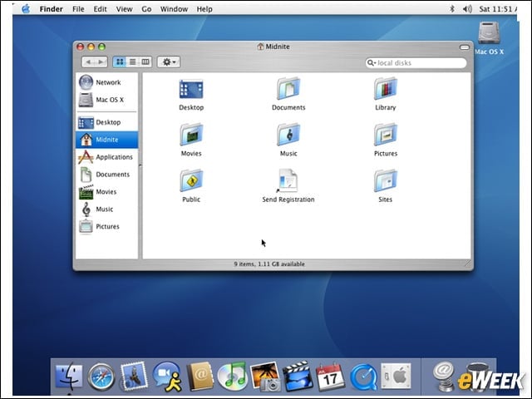Click Network in the Finder sidebar
Image resolution: width=532 pixels, height=399 pixels.
[x=107, y=82]
